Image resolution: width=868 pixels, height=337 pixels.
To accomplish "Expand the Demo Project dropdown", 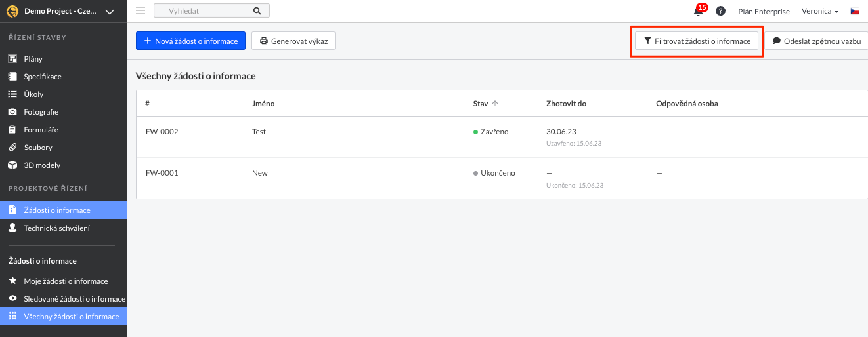I will pyautogui.click(x=110, y=12).
